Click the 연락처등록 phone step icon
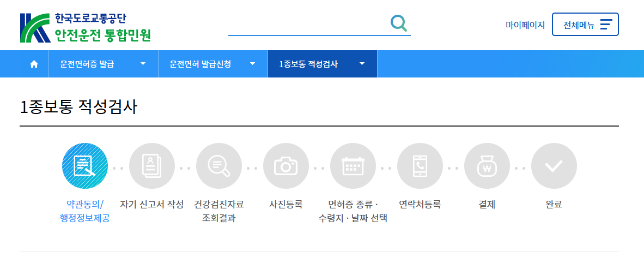The height and width of the screenshot is (263, 644). pyautogui.click(x=420, y=166)
